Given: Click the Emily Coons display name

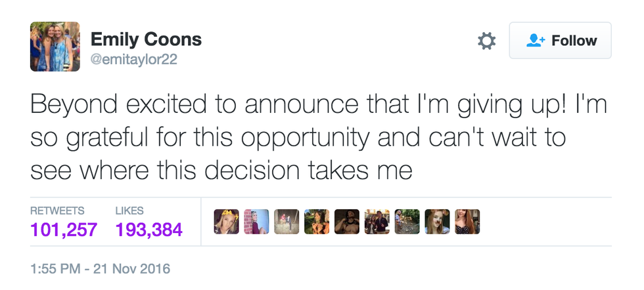Looking at the screenshot, I should point(146,39).
